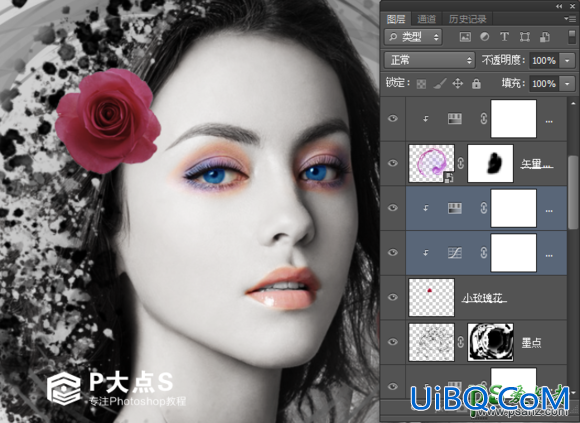Select the 墨点 layer mask thumbnail

point(490,342)
